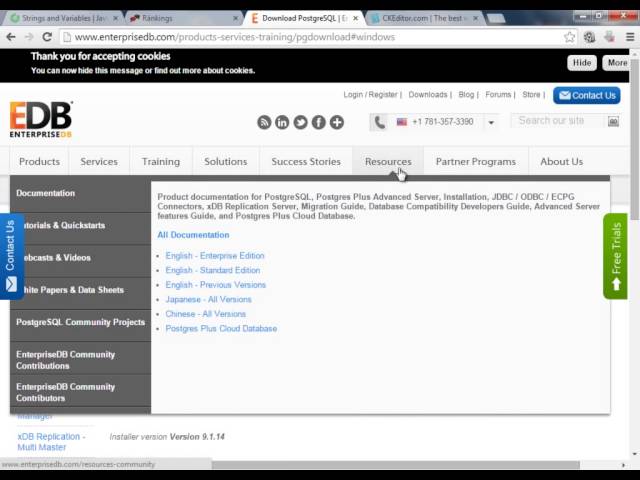Image resolution: width=640 pixels, height=480 pixels.
Task: Open the Partner Programs menu
Action: click(x=476, y=162)
